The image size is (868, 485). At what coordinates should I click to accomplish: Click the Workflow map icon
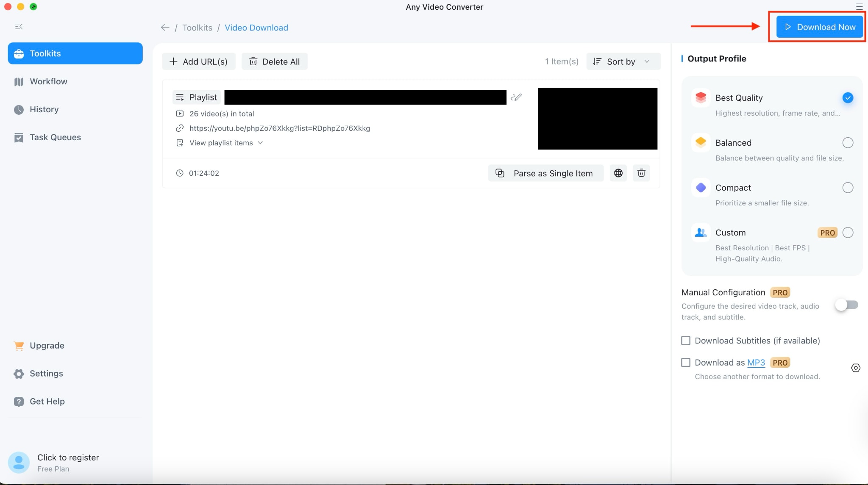(19, 82)
